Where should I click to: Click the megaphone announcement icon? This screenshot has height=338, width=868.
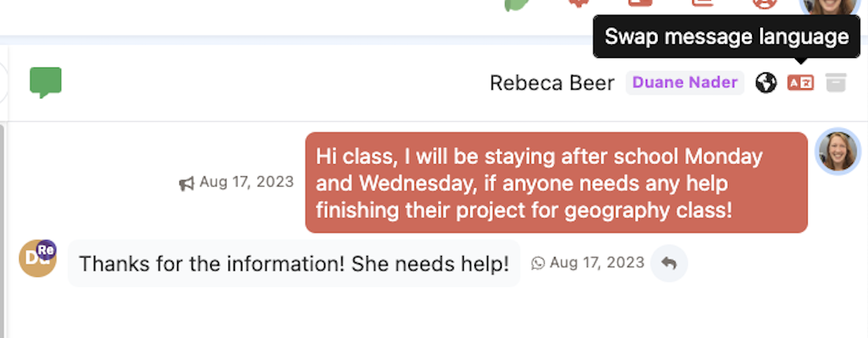pyautogui.click(x=187, y=183)
